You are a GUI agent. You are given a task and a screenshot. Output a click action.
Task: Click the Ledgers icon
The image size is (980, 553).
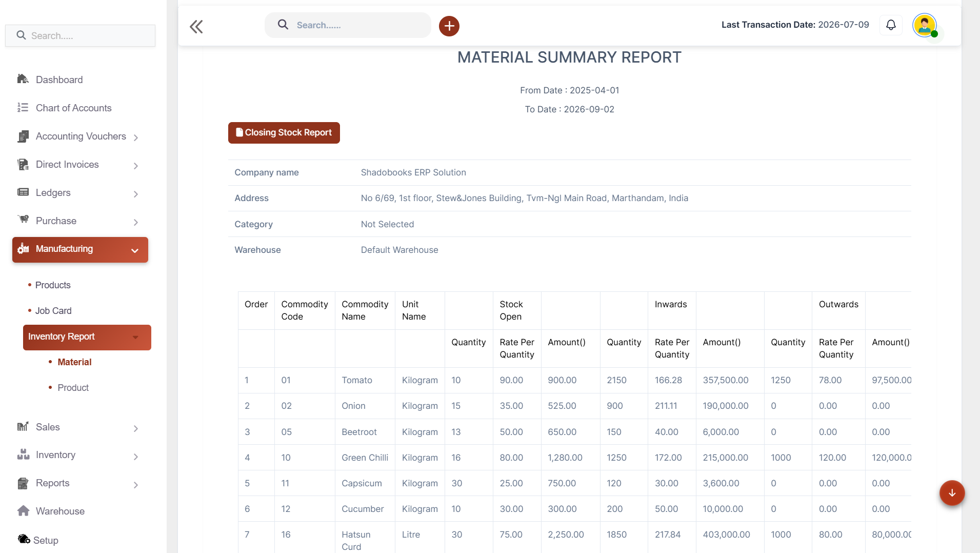coord(23,192)
